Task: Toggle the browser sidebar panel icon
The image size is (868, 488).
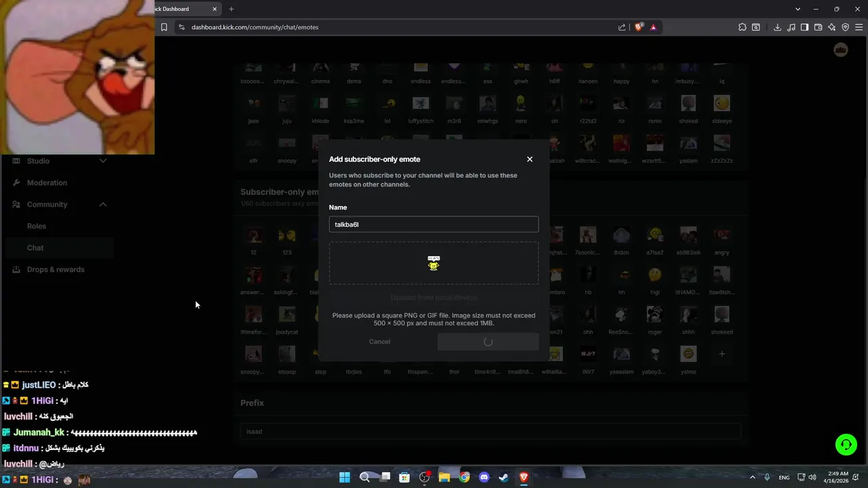Action: pos(804,27)
